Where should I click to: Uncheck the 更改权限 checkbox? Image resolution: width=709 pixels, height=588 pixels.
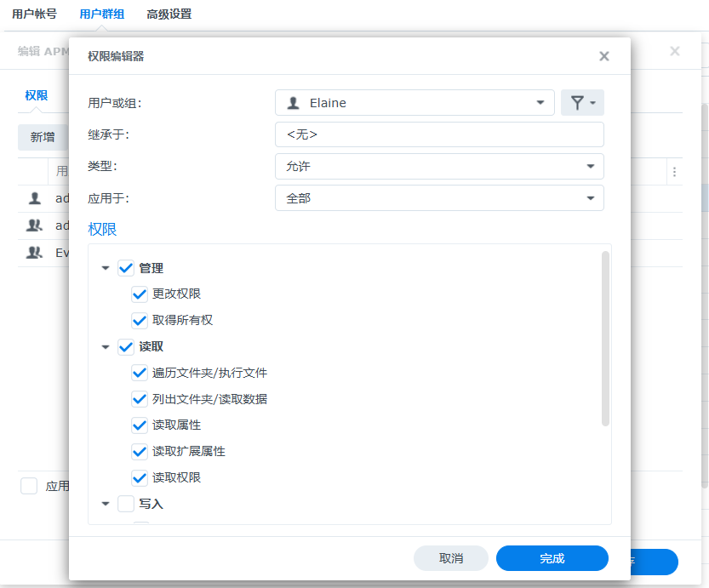pyautogui.click(x=140, y=294)
